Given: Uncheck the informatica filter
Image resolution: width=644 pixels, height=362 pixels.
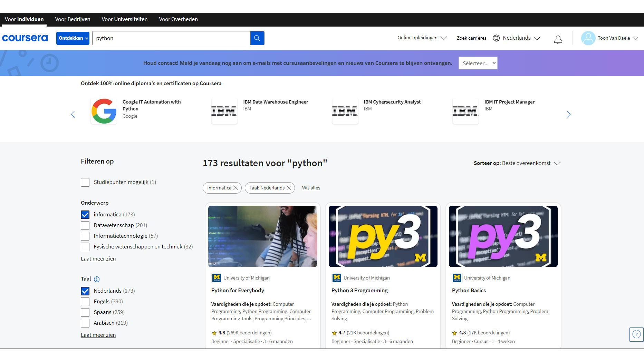Looking at the screenshot, I should [x=85, y=214].
